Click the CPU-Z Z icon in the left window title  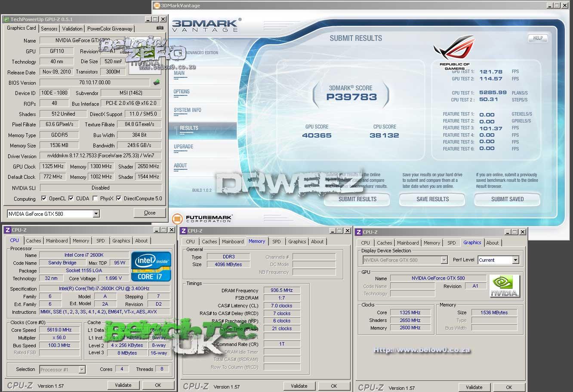[x=7, y=230]
